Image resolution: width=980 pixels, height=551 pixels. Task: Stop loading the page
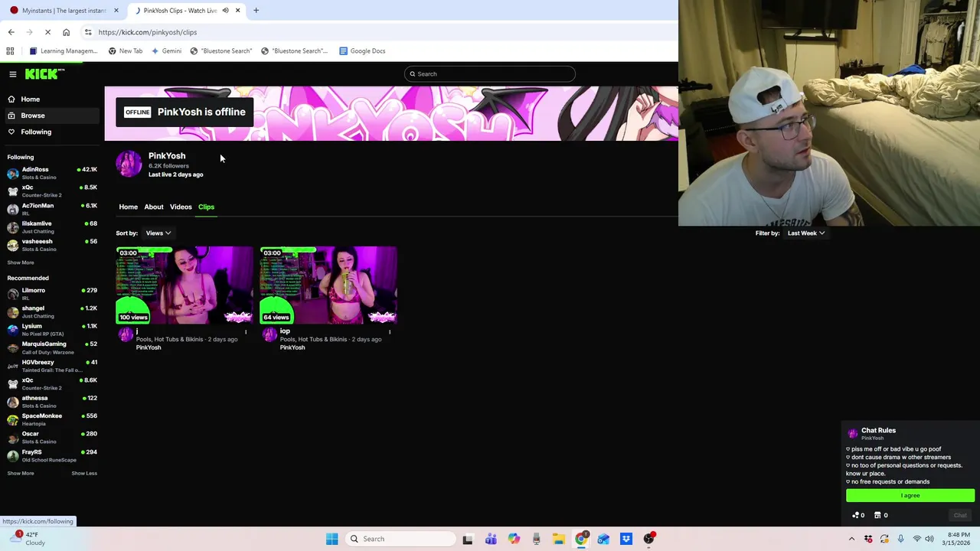[47, 32]
